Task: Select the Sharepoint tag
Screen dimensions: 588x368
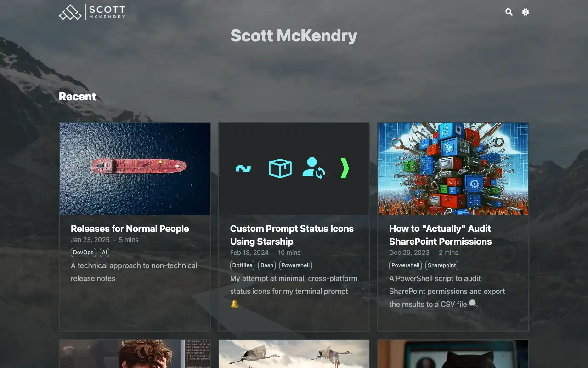Action: pyautogui.click(x=441, y=265)
